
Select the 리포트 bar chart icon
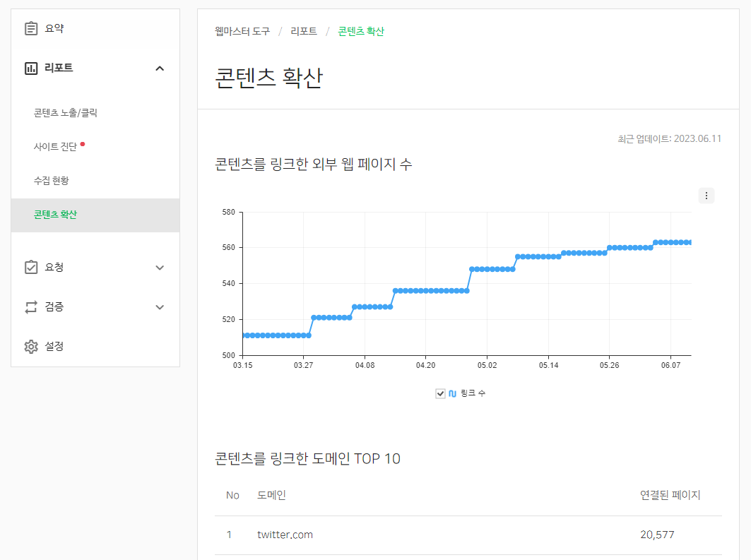30,68
